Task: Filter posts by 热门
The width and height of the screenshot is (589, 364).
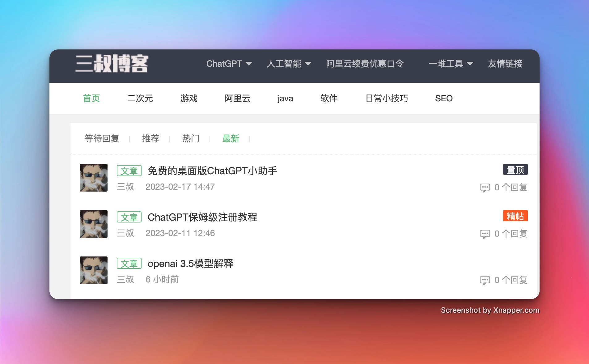Action: pyautogui.click(x=191, y=138)
